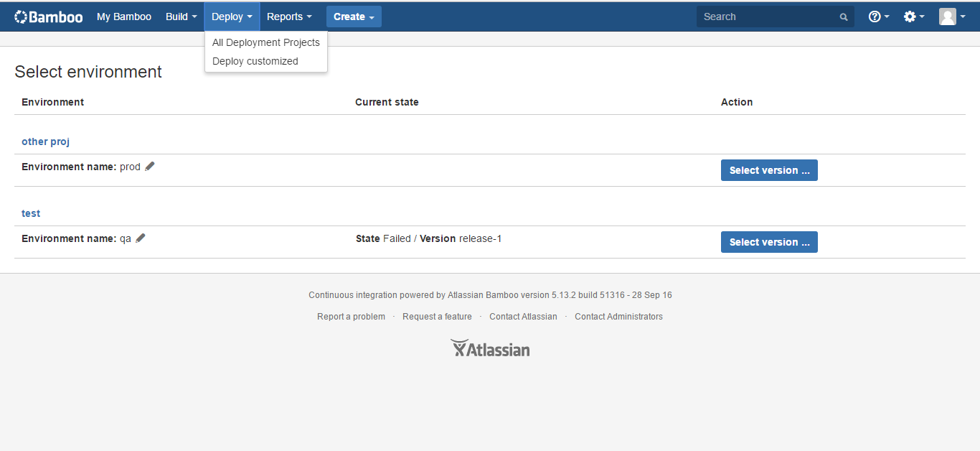The height and width of the screenshot is (451, 980).
Task: Click the Action column header
Action: coord(737,102)
